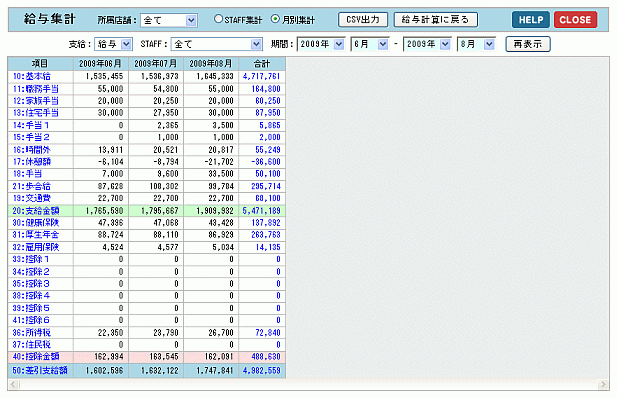Click the cell value 162,994
This screenshot has height=398, width=617.
point(109,357)
